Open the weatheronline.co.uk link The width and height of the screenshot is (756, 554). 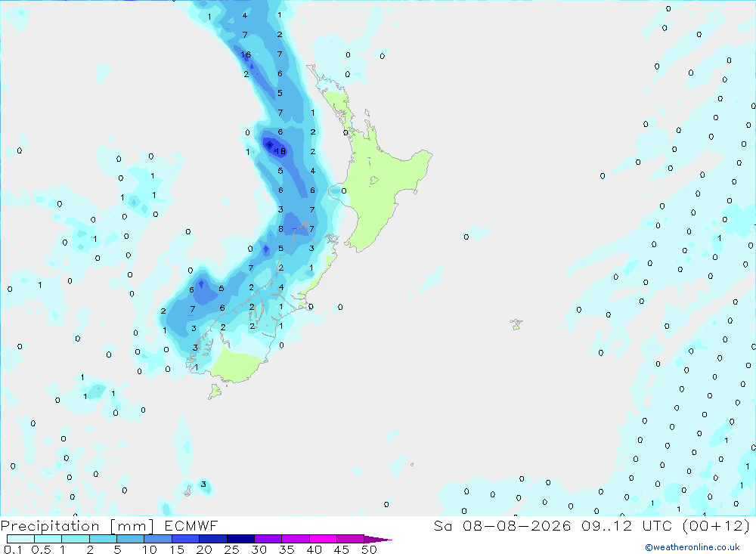692,547
